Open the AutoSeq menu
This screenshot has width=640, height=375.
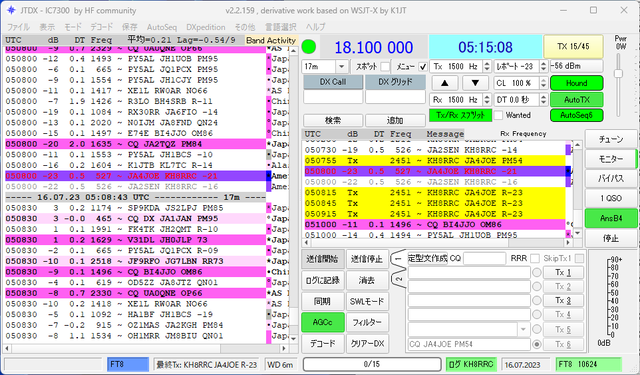point(162,27)
